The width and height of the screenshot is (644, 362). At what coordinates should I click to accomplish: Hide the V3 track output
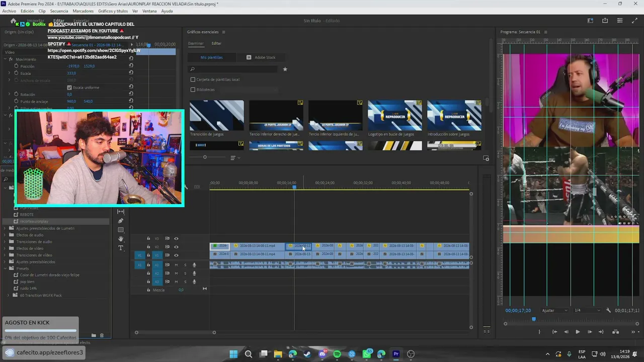tap(176, 238)
